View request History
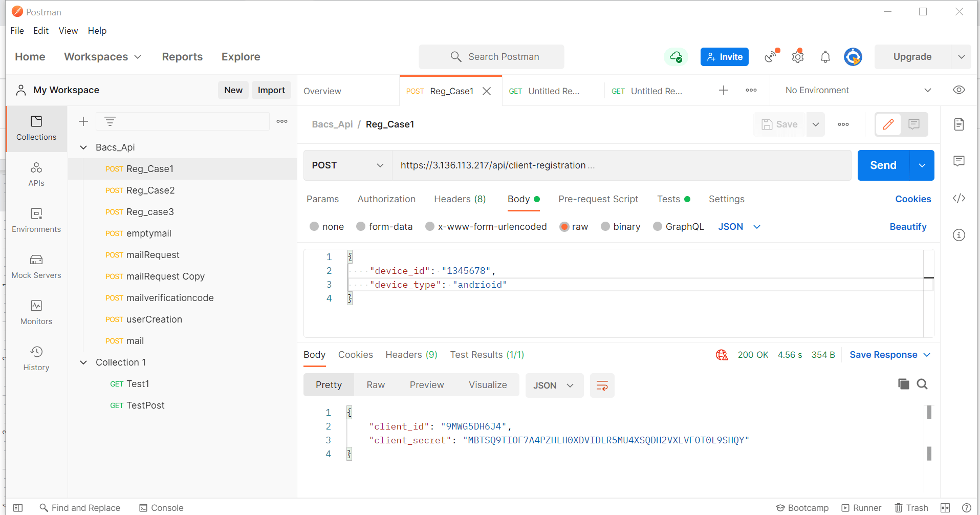The width and height of the screenshot is (980, 515). 36,358
